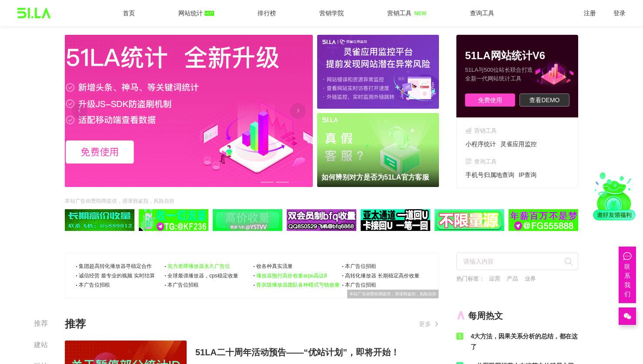Click the WeChat floating icon
This screenshot has height=364, width=643.
tap(627, 316)
